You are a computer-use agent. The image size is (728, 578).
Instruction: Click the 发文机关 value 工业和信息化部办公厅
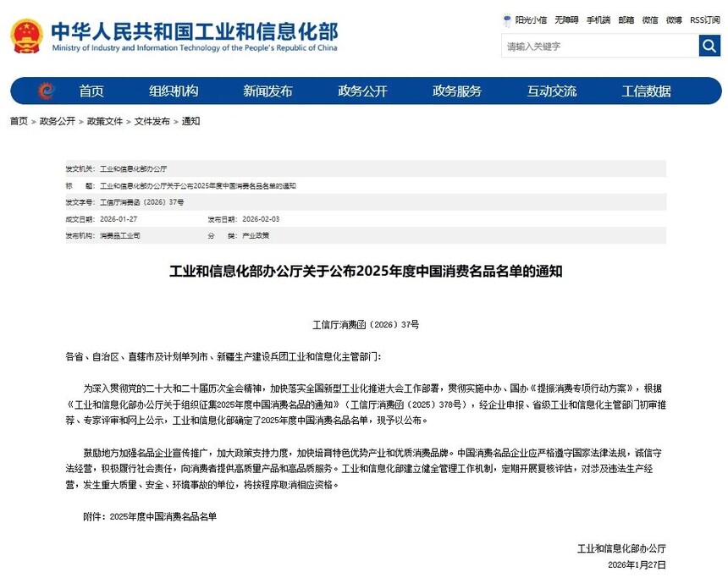tap(134, 169)
